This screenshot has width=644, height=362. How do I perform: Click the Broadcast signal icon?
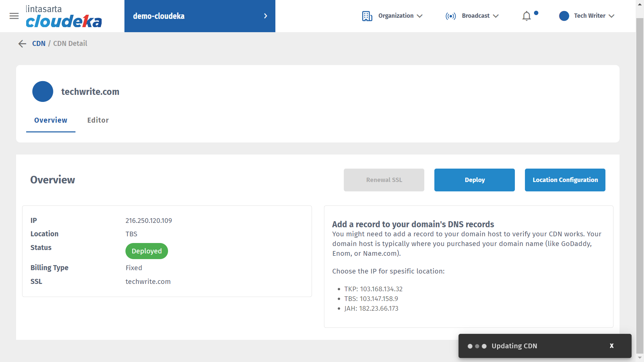pyautogui.click(x=450, y=16)
